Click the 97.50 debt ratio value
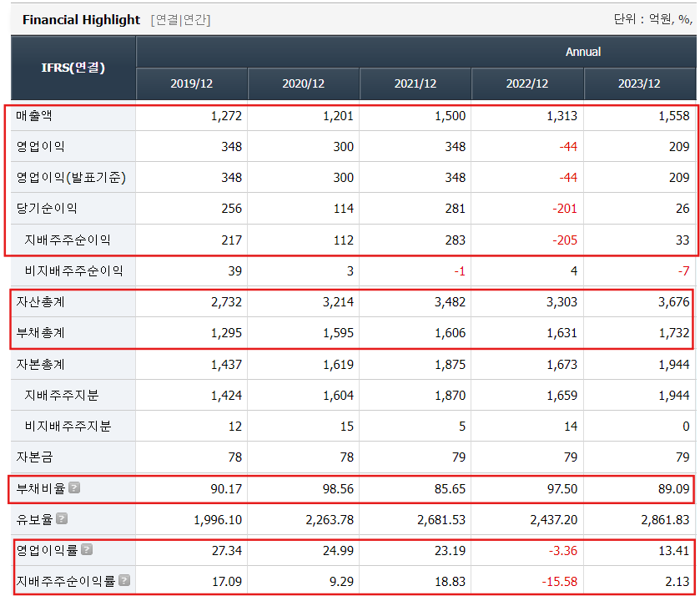 (562, 489)
